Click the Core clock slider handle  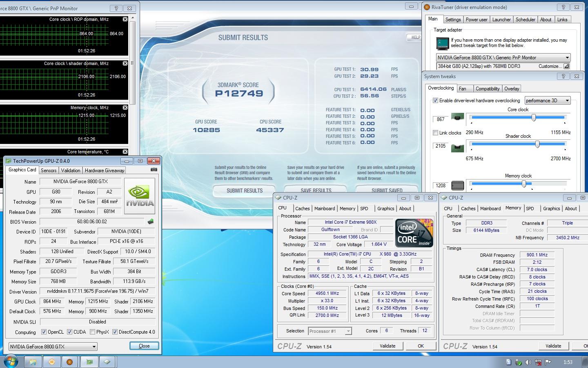point(534,118)
